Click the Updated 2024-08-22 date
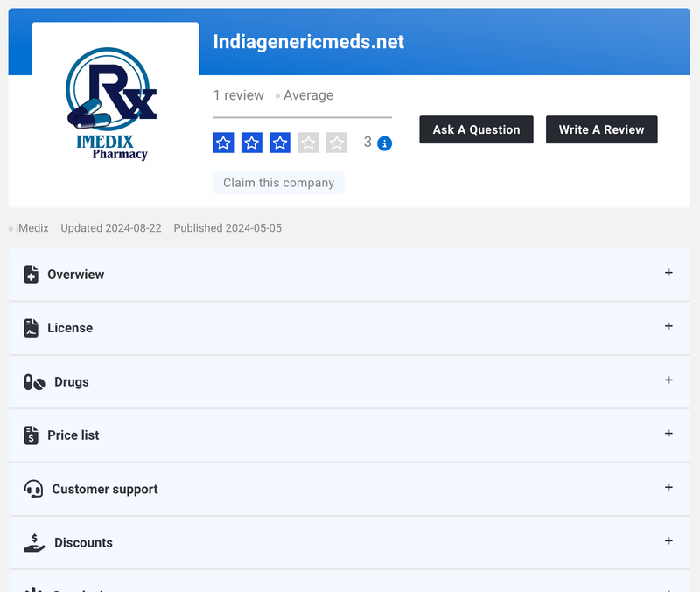Image resolution: width=700 pixels, height=592 pixels. coord(111,228)
